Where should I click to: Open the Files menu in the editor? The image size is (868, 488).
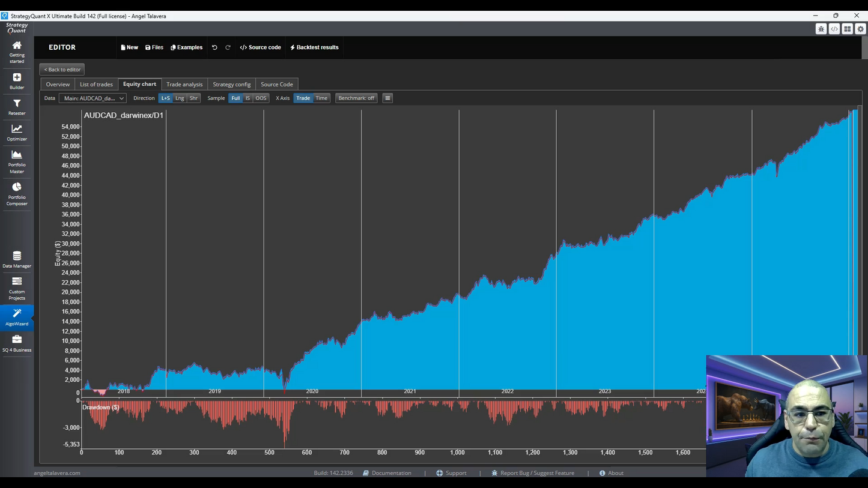pos(154,47)
